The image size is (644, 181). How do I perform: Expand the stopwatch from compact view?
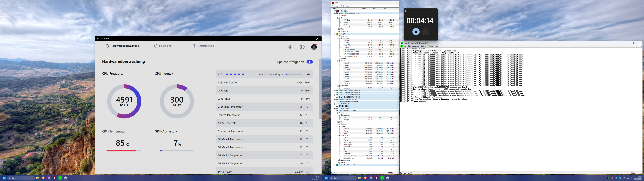(x=406, y=11)
